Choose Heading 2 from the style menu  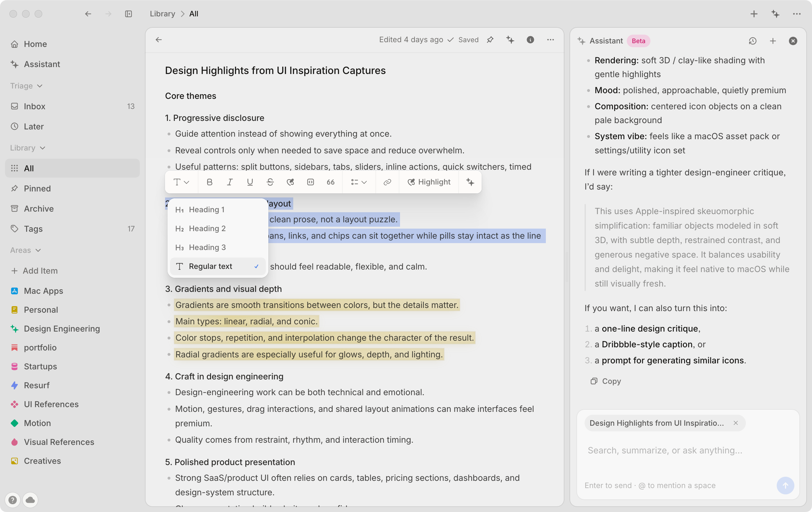(x=218, y=229)
